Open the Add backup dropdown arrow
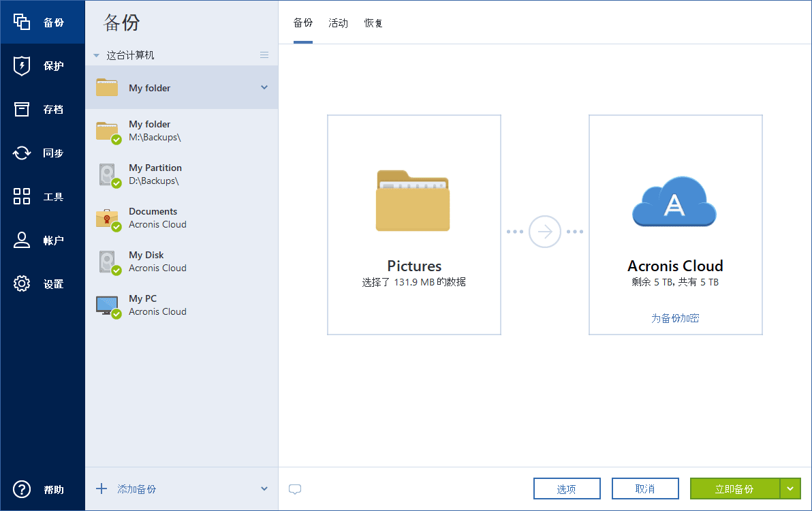The height and width of the screenshot is (511, 812). click(x=264, y=489)
